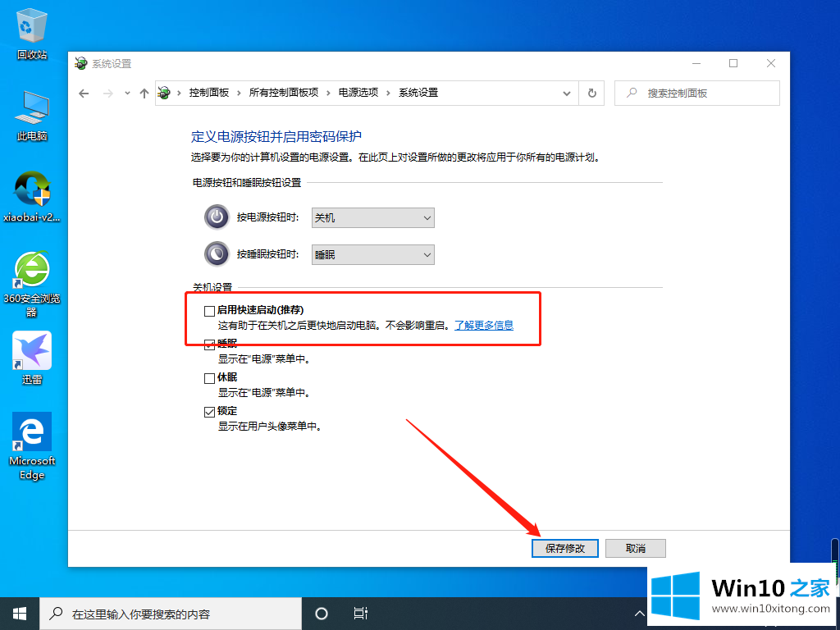The width and height of the screenshot is (840, 630).
Task: Expand breadcrumb chevron after 电源选项
Action: [388, 94]
